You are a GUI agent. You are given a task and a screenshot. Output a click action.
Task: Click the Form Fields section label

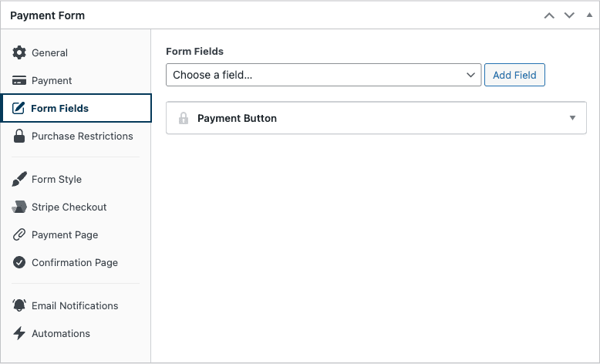(x=195, y=52)
